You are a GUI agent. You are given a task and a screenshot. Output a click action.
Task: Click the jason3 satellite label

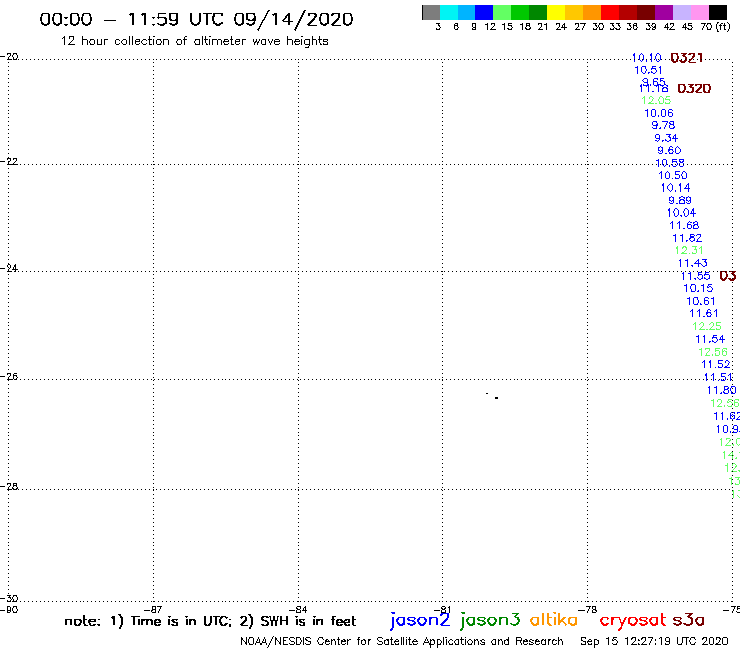(490, 620)
